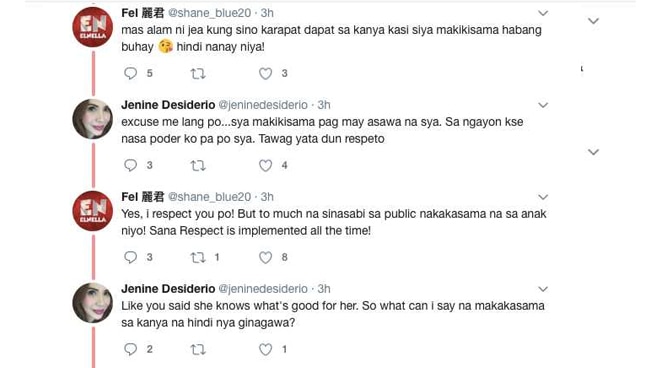
Task: Reply to Jenine's 'excuse me lang po' tweet
Action: coord(130,165)
